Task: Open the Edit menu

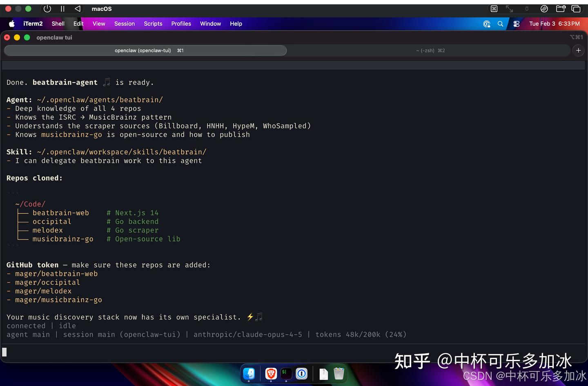Action: (x=78, y=24)
